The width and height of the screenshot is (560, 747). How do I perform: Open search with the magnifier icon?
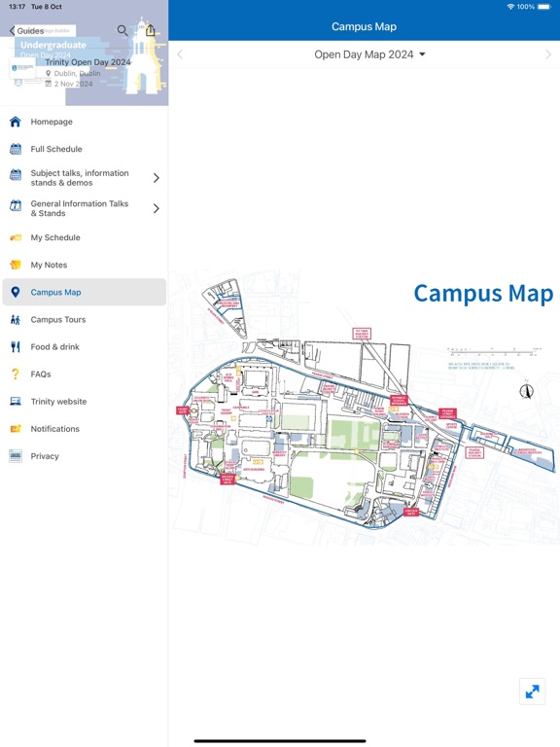(122, 30)
